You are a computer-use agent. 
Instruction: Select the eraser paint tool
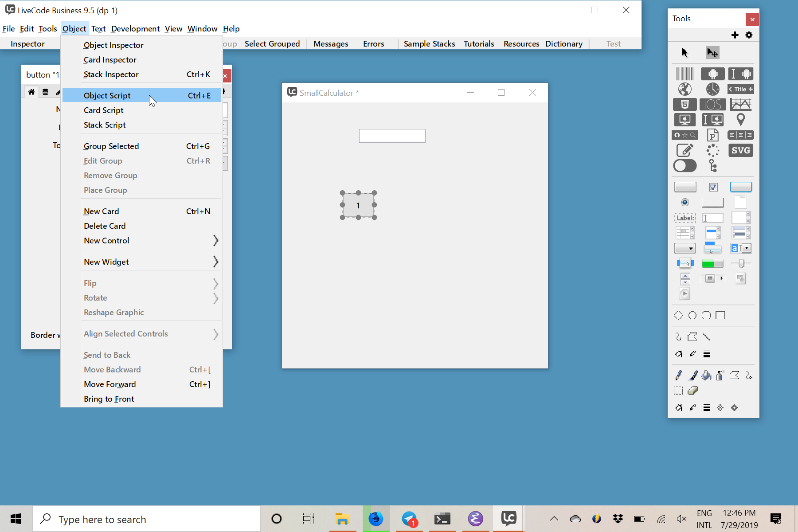click(x=692, y=391)
